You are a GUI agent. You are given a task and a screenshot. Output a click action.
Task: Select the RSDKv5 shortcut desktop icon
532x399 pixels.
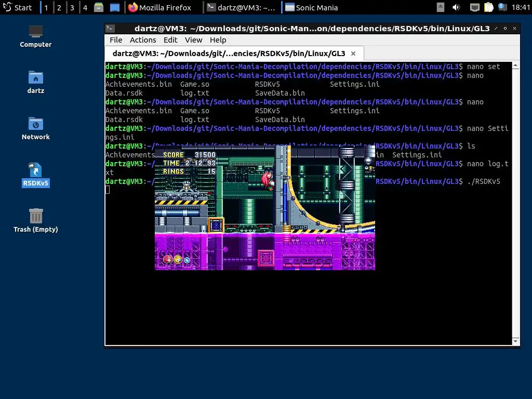coord(36,175)
